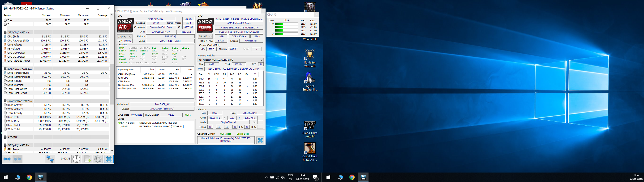This screenshot has width=644, height=182.
Task: Open sensor settings gear icon
Action: (x=98, y=159)
